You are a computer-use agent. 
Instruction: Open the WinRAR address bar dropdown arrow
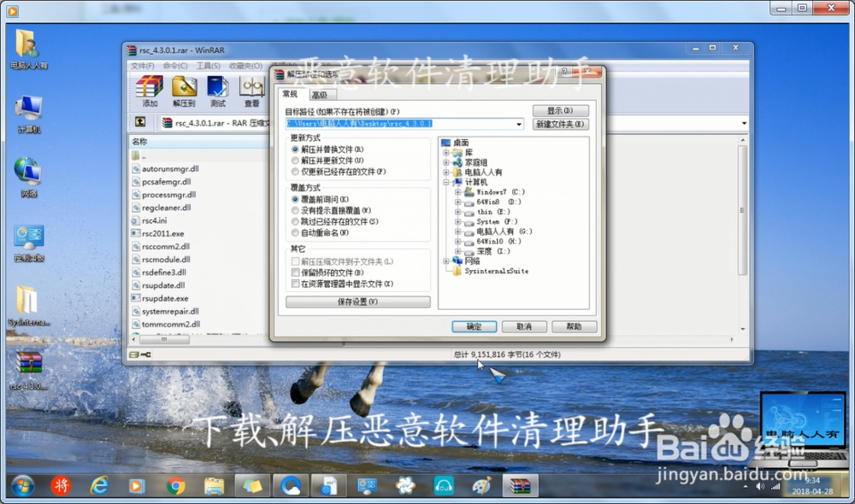744,123
